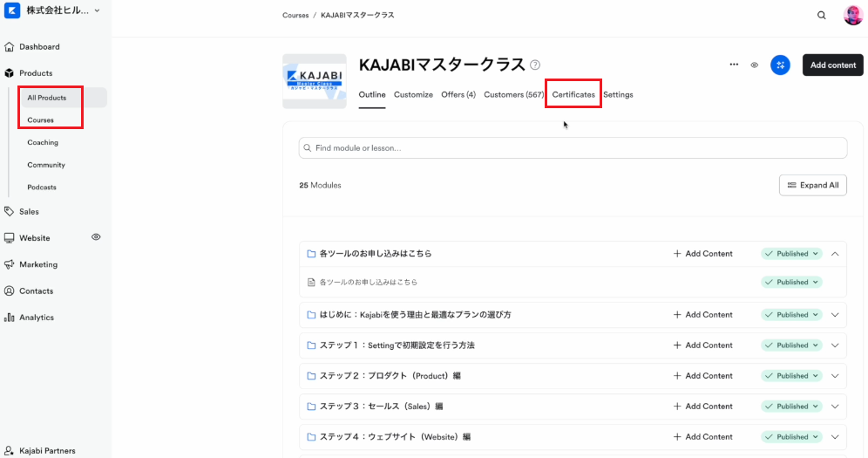This screenshot has width=868, height=458.
Task: Open Courses in sidebar
Action: tap(40, 120)
